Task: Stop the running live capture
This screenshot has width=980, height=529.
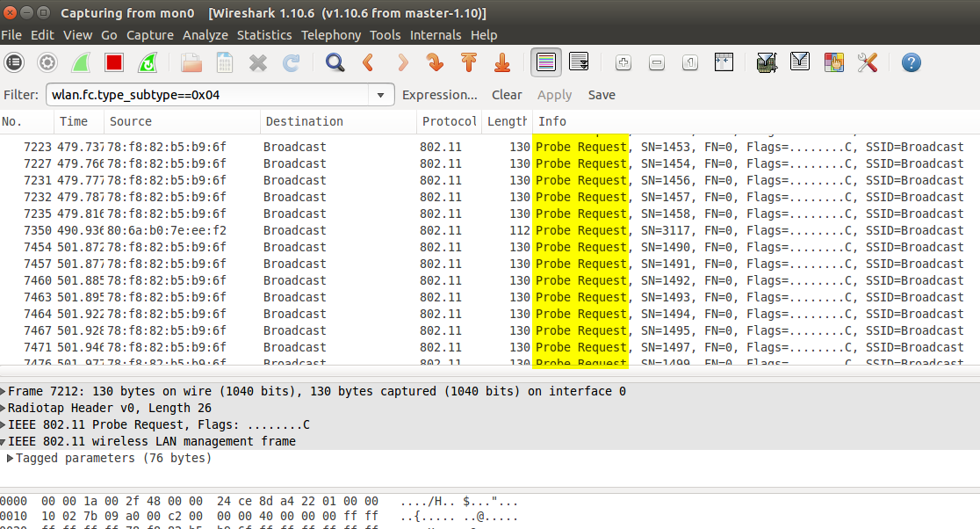Action: pyautogui.click(x=114, y=62)
